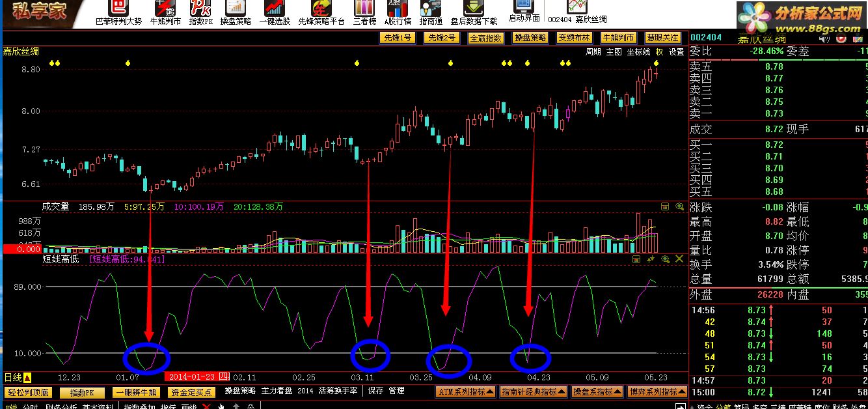Screen dimensions: 868x409
Task: Click the 日线 period triangle marker
Action: (28, 377)
